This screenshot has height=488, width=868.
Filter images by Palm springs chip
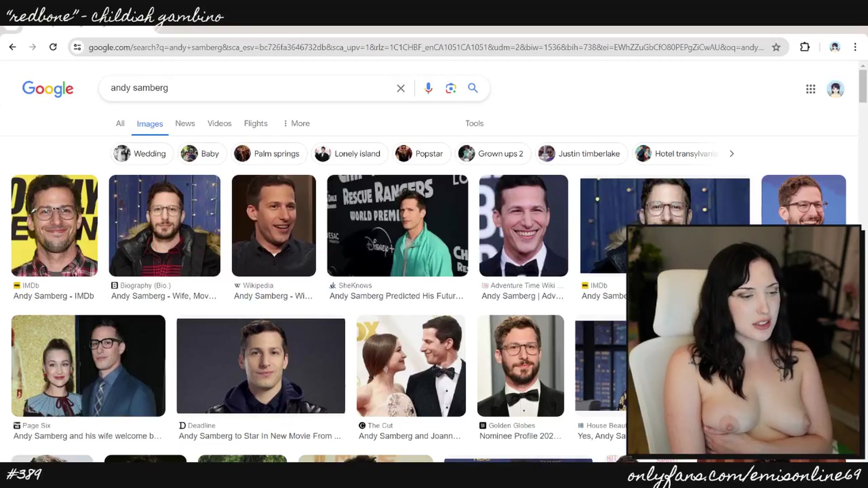269,154
